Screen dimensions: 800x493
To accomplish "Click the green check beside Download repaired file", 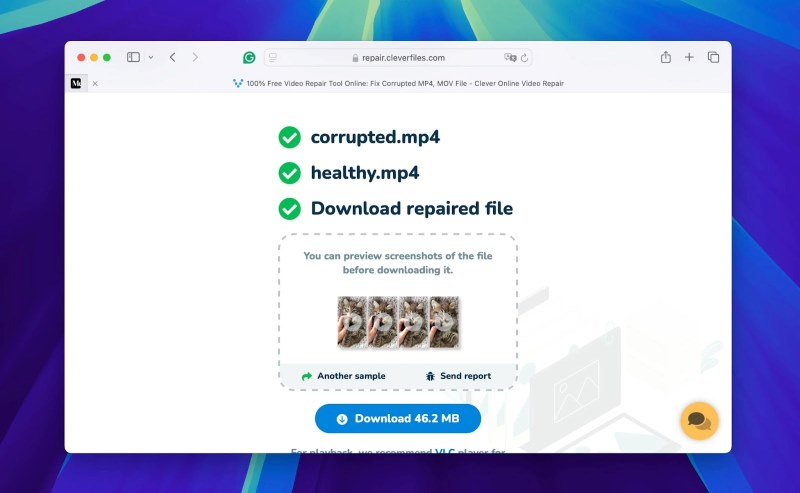I will click(289, 209).
